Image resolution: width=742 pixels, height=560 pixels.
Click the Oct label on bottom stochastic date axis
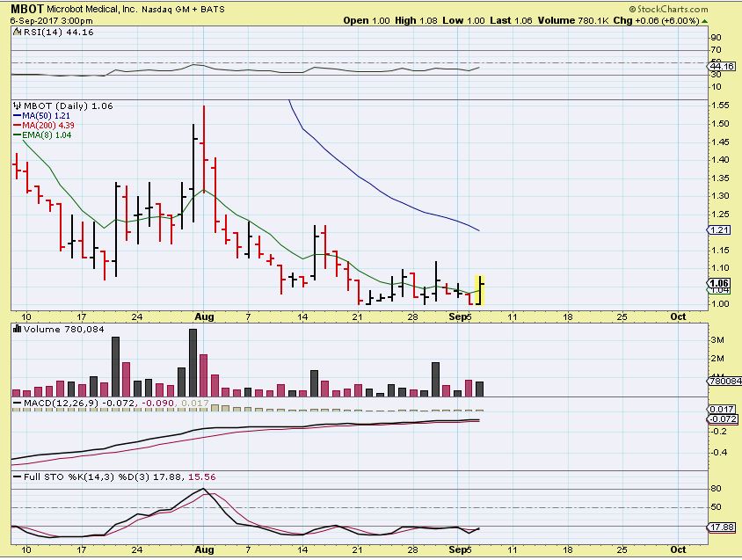coord(678,549)
